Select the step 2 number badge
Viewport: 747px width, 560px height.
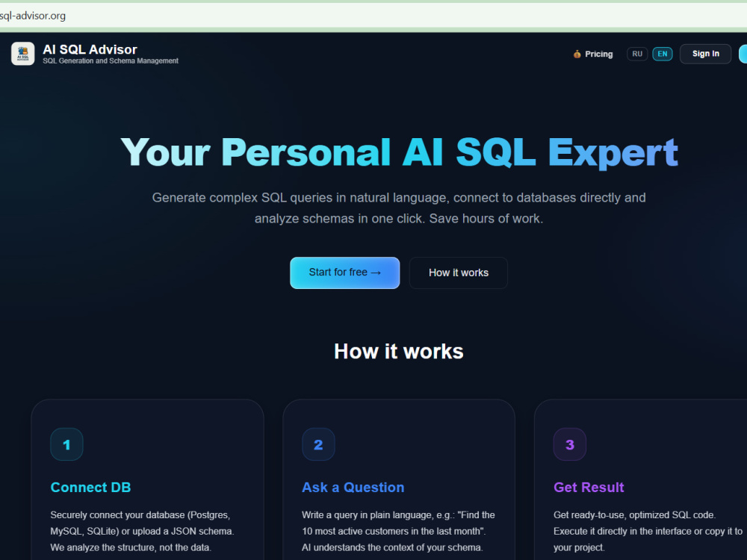tap(318, 444)
